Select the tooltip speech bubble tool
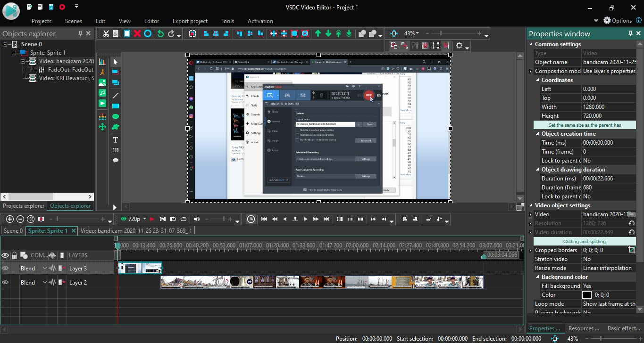 click(x=116, y=161)
